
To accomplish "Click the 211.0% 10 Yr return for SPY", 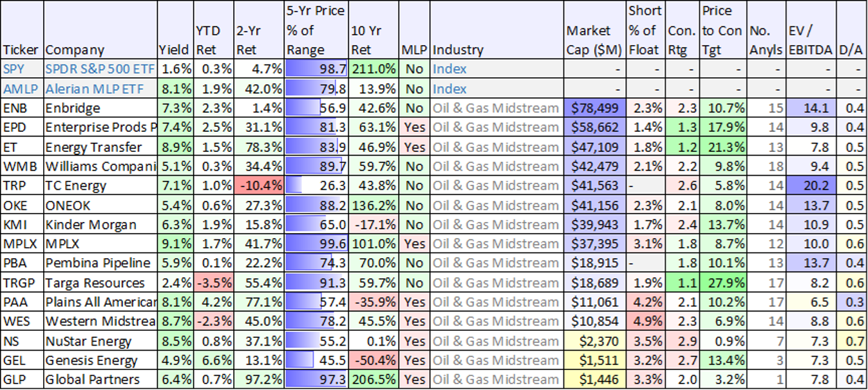I will tap(373, 69).
